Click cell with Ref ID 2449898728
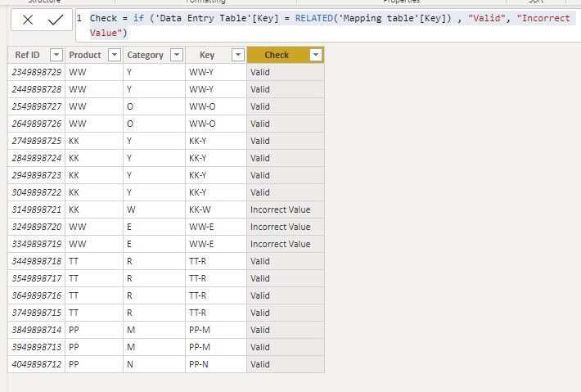581x392 pixels. coord(36,89)
